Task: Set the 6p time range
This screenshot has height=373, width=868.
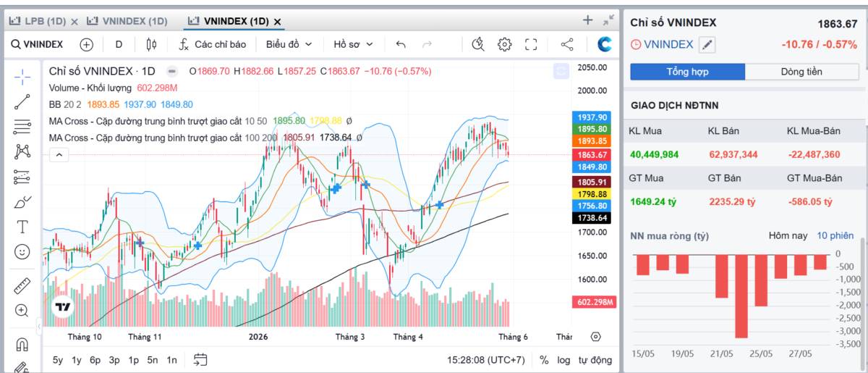Action: [95, 359]
